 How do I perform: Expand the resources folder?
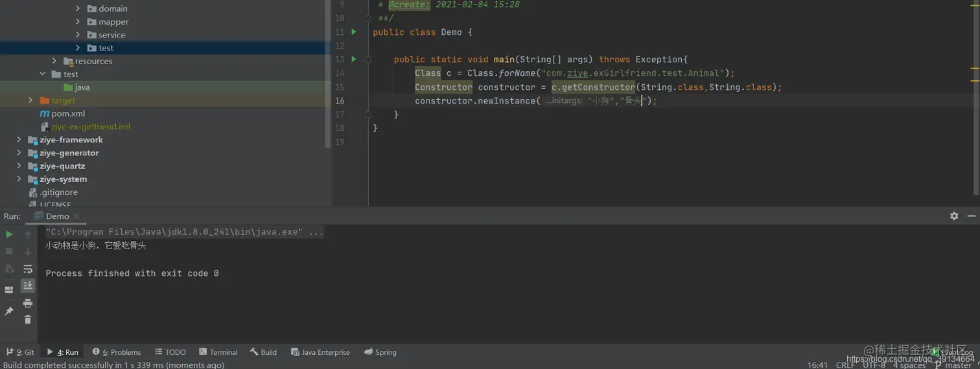point(54,61)
